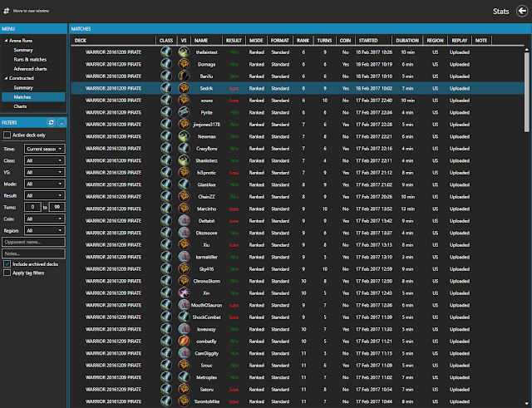Click warrior class icon in thefaintest row
The width and height of the screenshot is (532, 408).
[166, 52]
